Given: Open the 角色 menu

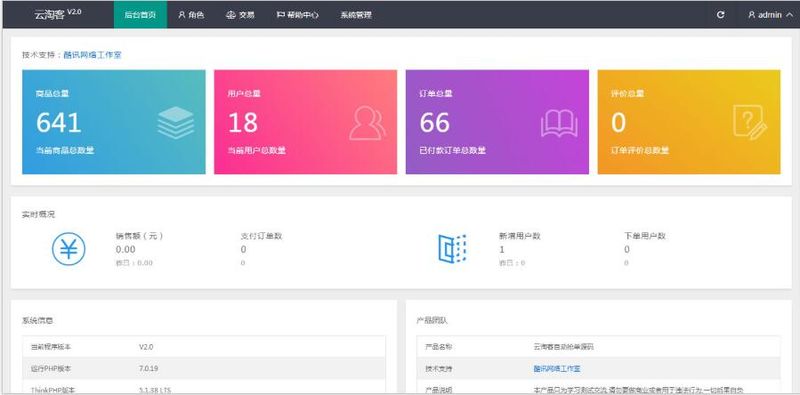Looking at the screenshot, I should (191, 15).
